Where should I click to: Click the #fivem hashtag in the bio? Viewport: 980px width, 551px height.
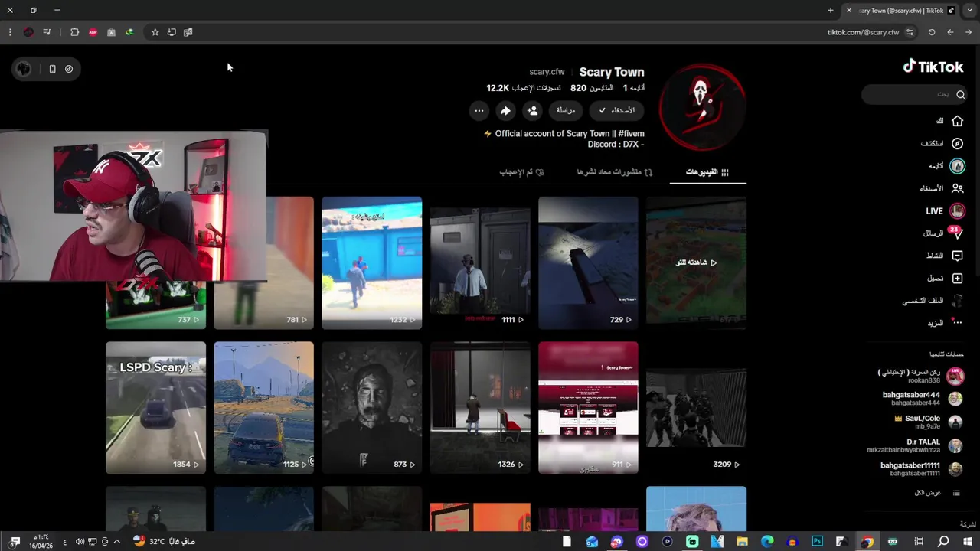(631, 133)
